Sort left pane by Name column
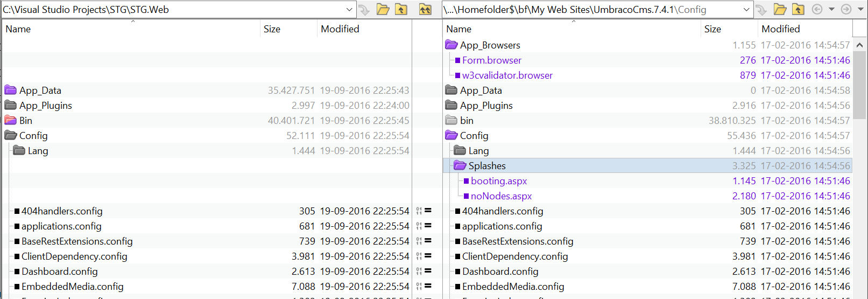 (x=131, y=29)
